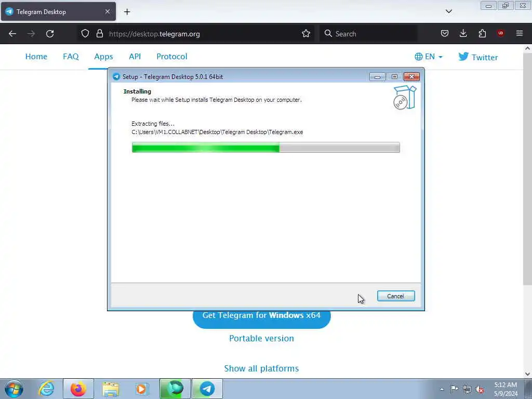Open the Protocol menu item
This screenshot has width=532, height=399.
171,57
